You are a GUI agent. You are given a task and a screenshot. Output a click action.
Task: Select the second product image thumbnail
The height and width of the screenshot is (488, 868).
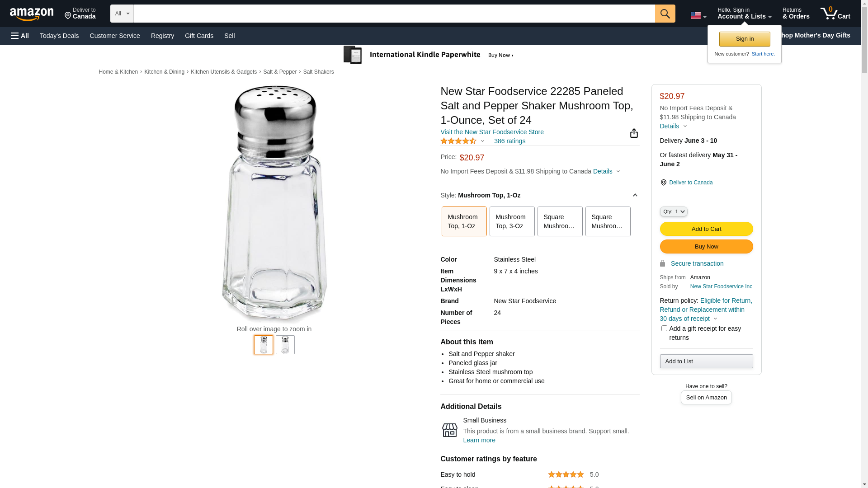click(x=285, y=345)
